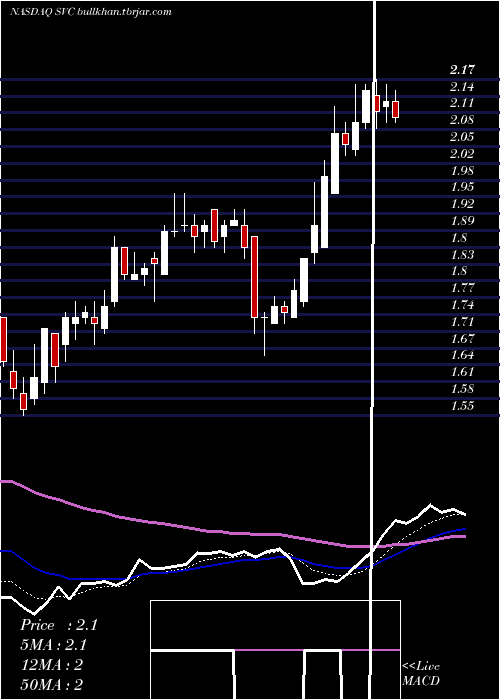Click the 1.74 price axis label
Image resolution: width=500 pixels, height=700 pixels.
pos(462,305)
